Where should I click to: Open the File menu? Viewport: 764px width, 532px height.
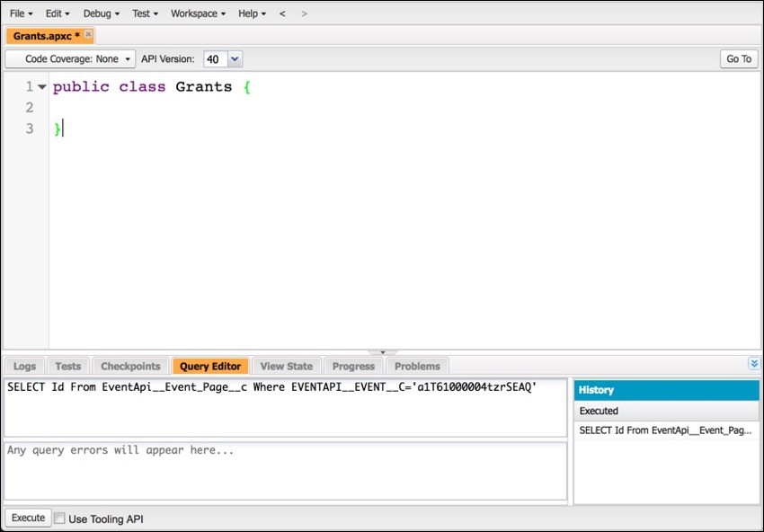(21, 13)
